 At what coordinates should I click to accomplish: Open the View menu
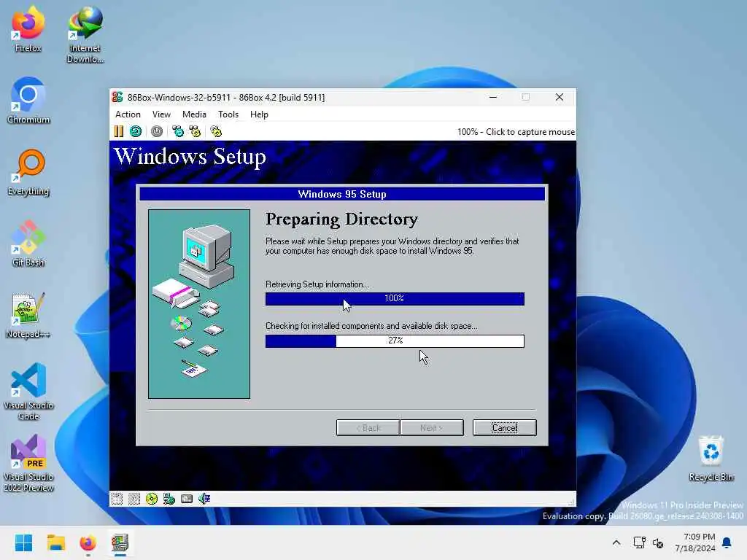click(x=161, y=114)
